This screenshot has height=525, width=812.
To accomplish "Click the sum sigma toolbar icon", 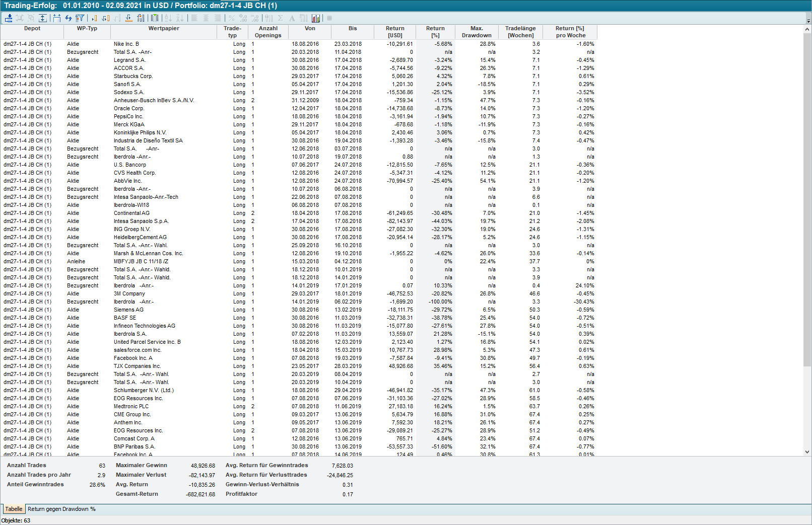I will (281, 18).
